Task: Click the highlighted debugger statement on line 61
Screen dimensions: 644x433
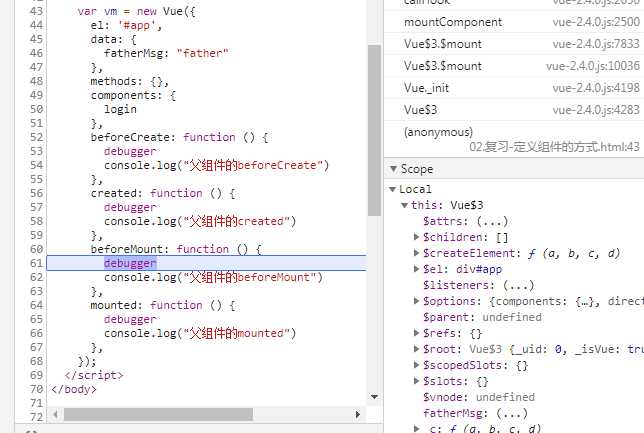Action: [130, 263]
